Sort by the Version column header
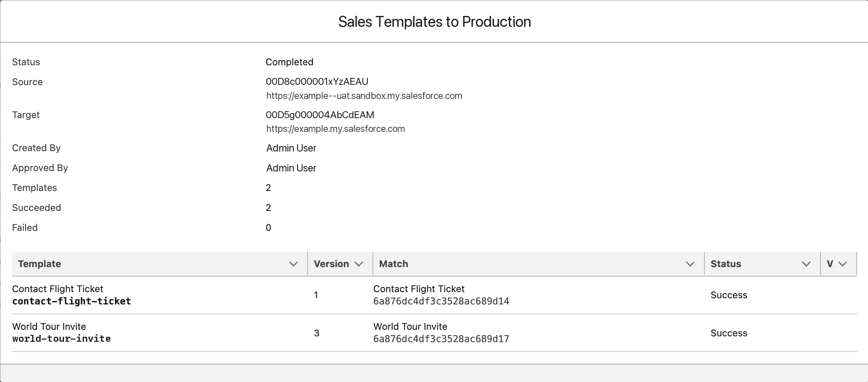 pos(331,264)
